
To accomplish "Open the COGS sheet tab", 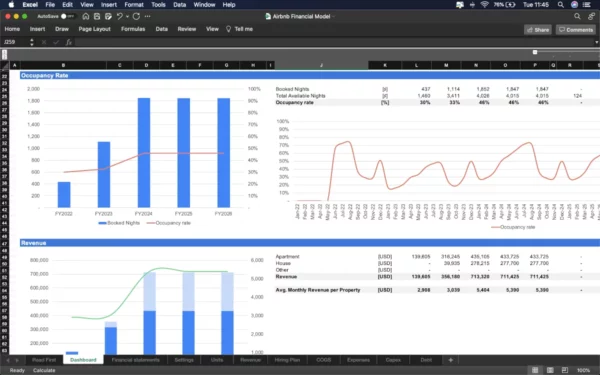I will tap(324, 360).
